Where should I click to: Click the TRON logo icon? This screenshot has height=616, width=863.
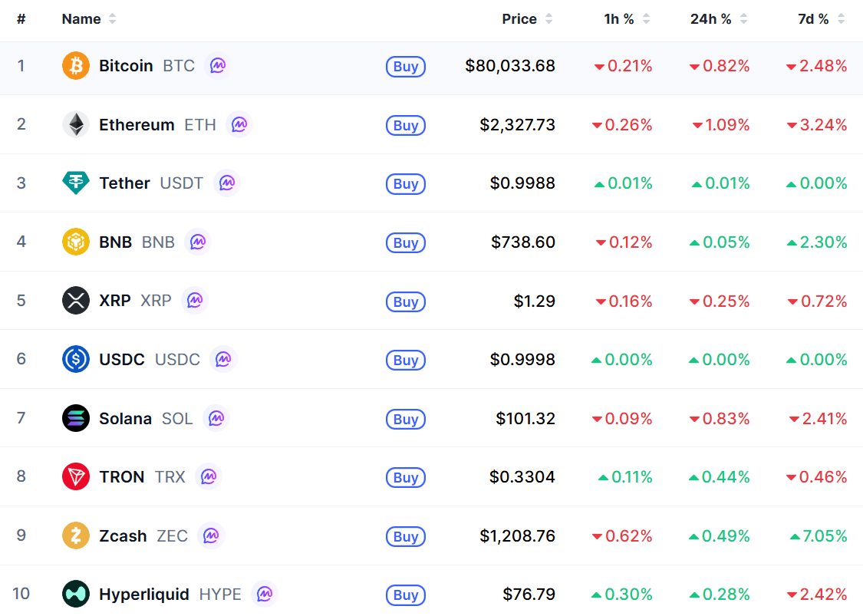coord(76,476)
